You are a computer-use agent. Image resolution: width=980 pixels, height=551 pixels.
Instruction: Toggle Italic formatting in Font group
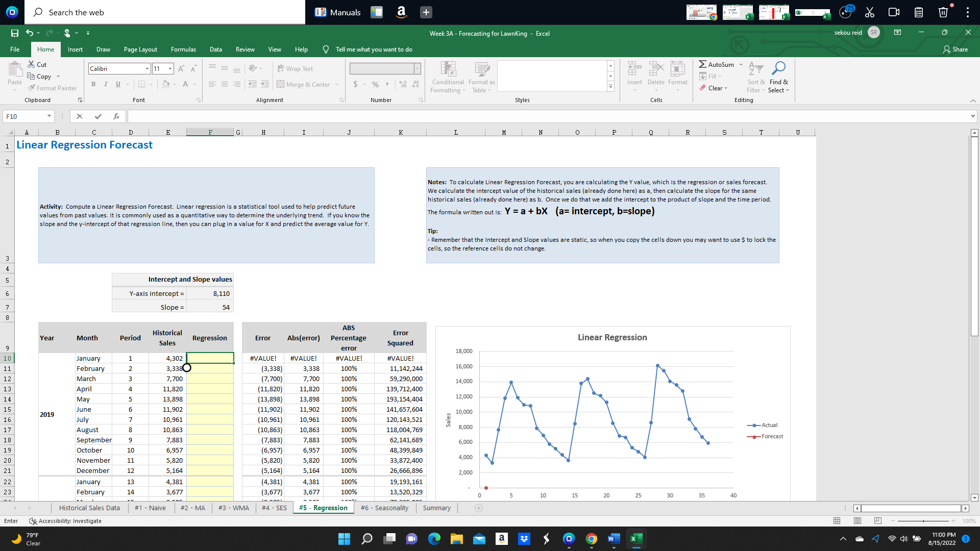106,84
